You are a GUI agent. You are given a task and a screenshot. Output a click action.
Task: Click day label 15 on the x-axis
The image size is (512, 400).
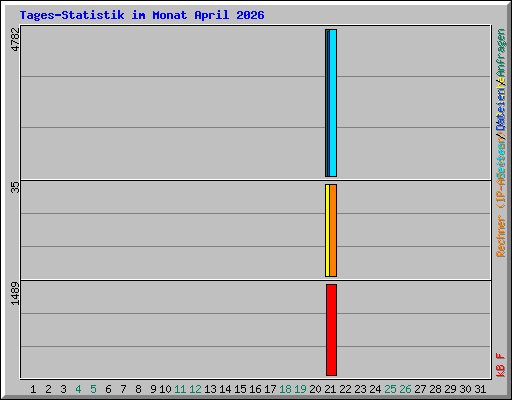point(240,389)
